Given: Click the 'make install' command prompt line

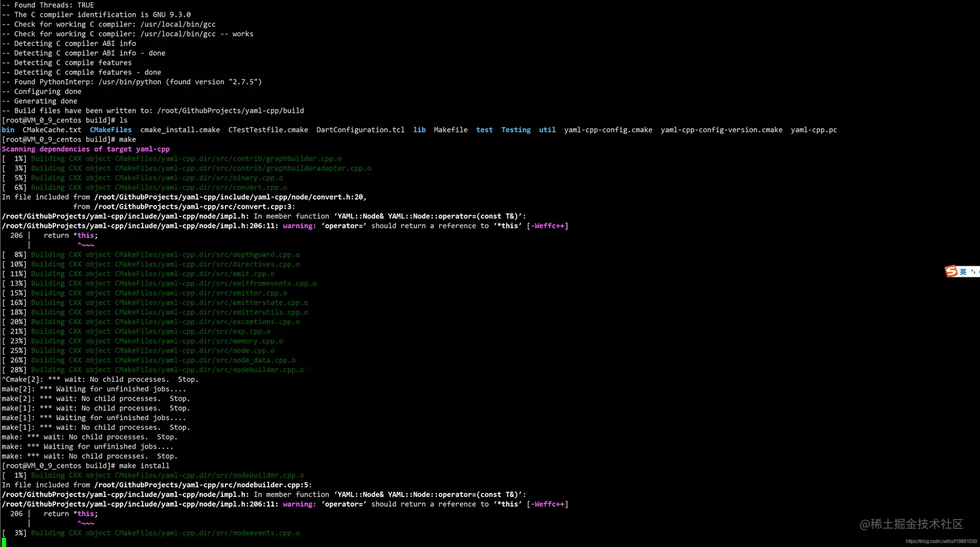Looking at the screenshot, I should coord(86,466).
